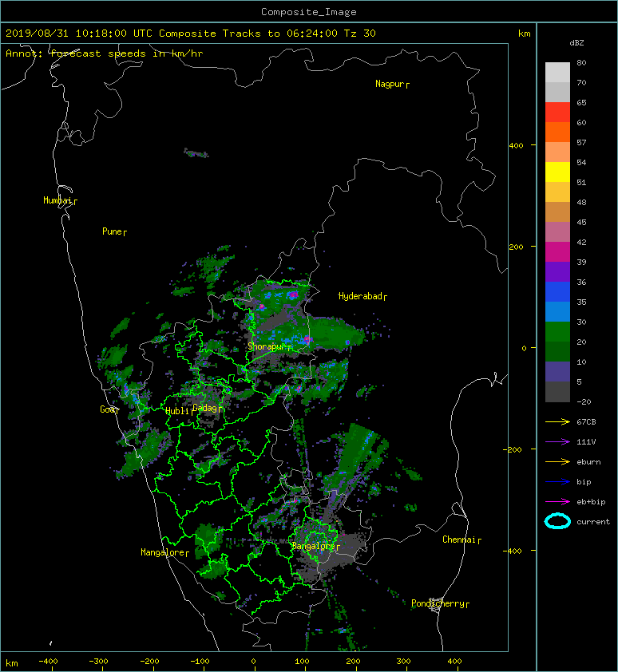Click the 80 value on the dBZ scale
618x672 pixels.
581,62
